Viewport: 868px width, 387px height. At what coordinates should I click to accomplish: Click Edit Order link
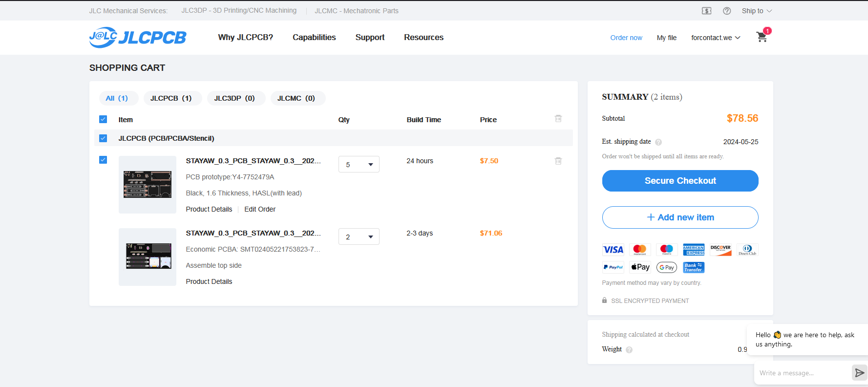(x=260, y=209)
